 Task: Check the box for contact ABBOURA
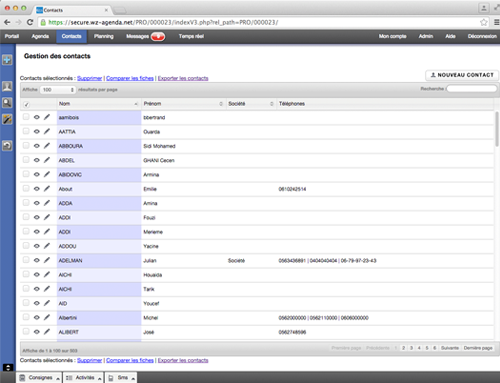click(x=26, y=145)
